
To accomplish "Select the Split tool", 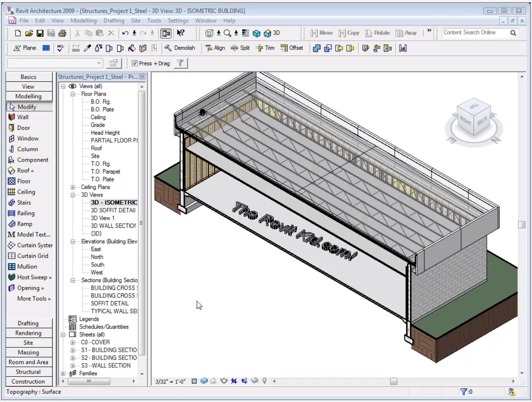I will 240,48.
